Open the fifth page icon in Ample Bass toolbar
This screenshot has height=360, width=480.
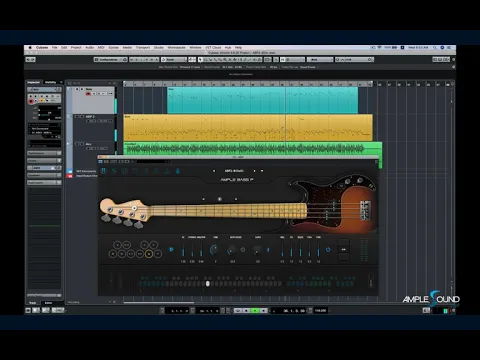tap(146, 171)
